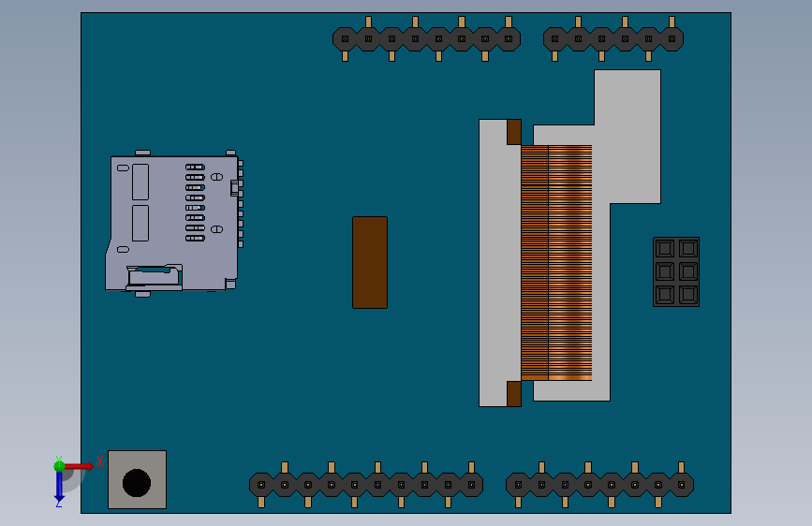Select the bottom-right 8-pin header strip
Viewport: 812px width, 526px height.
pos(599,485)
